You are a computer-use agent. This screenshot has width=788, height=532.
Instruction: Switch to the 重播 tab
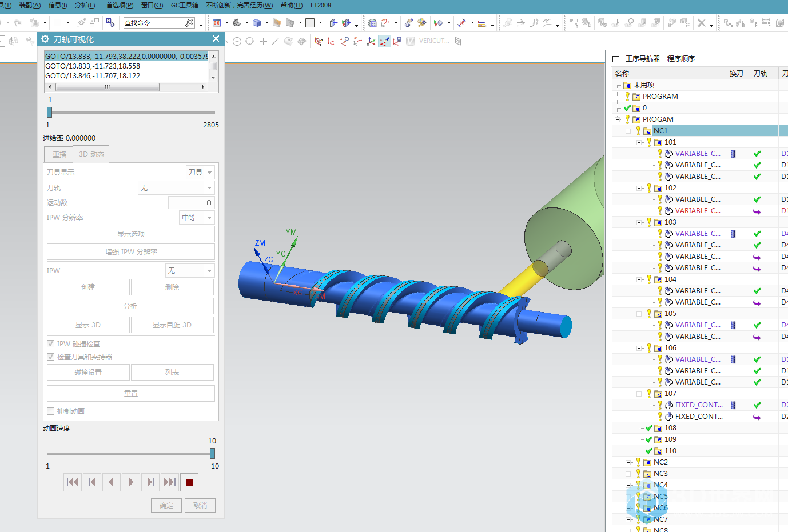pos(59,154)
